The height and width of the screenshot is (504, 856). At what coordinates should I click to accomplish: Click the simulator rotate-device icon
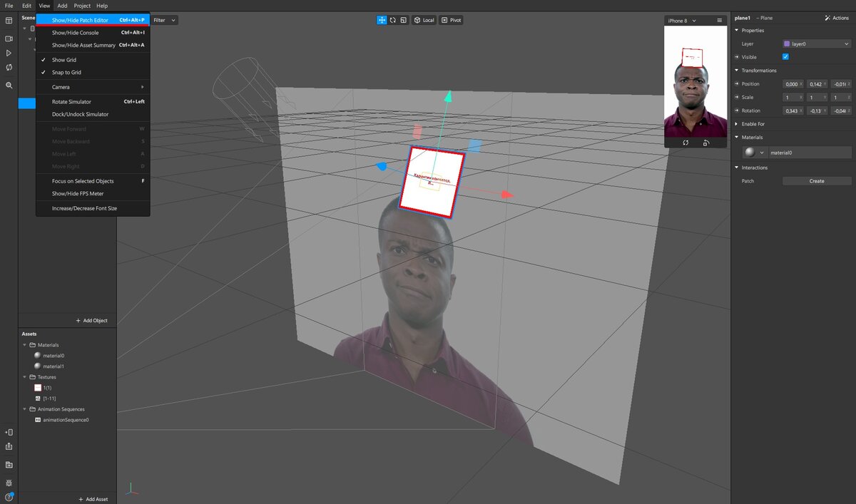[705, 143]
